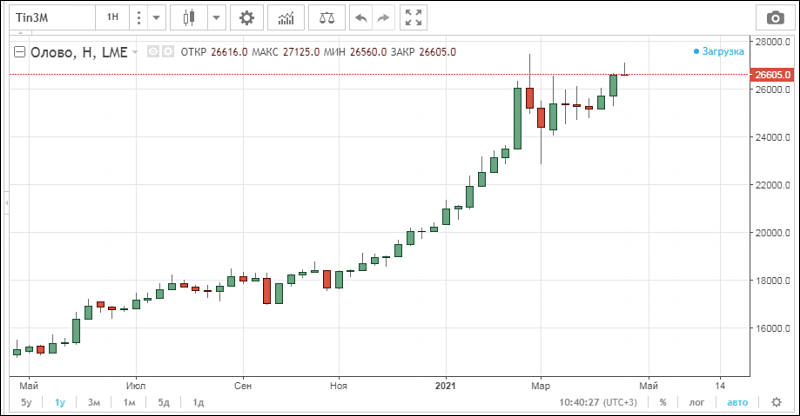Image resolution: width=800 pixels, height=416 pixels.
Task: Select the 5y time range
Action: [x=28, y=402]
